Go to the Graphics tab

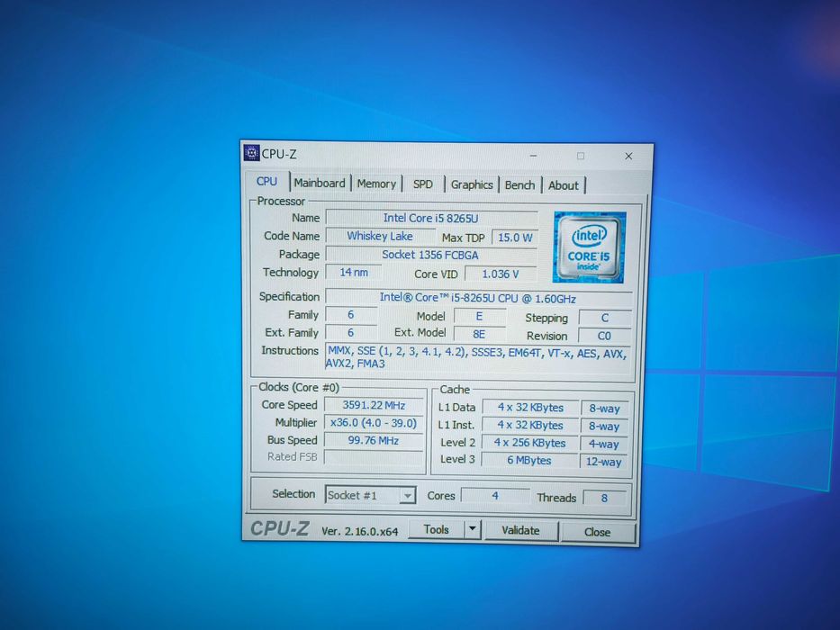pos(472,184)
